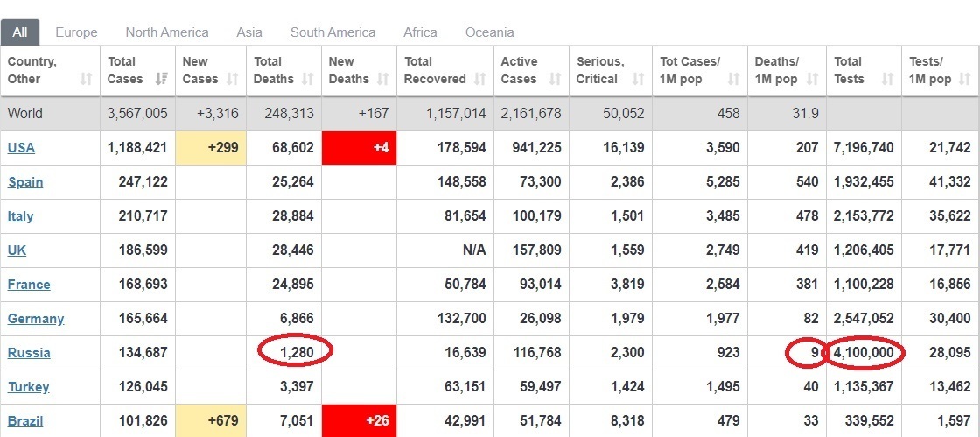Show South America countries tab
This screenshot has height=437, width=980.
332,32
